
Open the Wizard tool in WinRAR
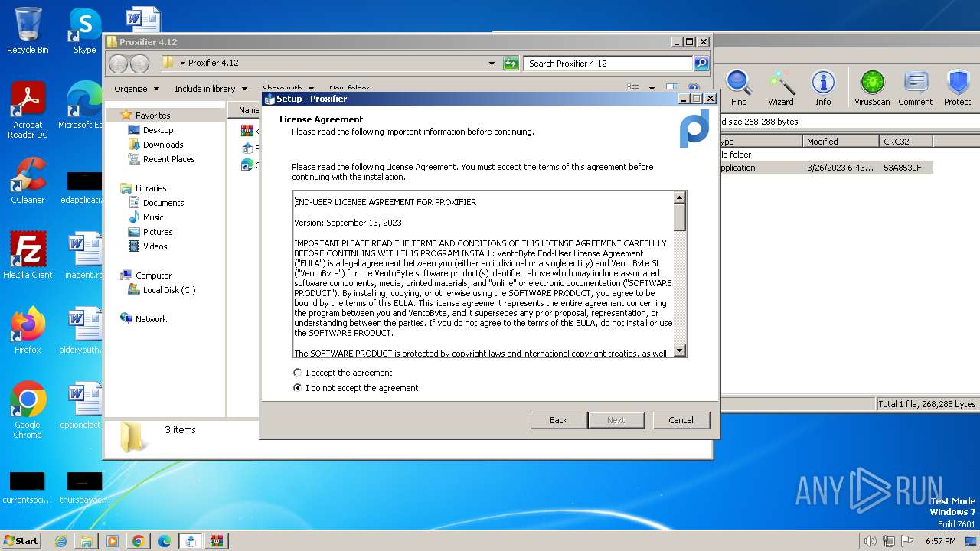[781, 88]
